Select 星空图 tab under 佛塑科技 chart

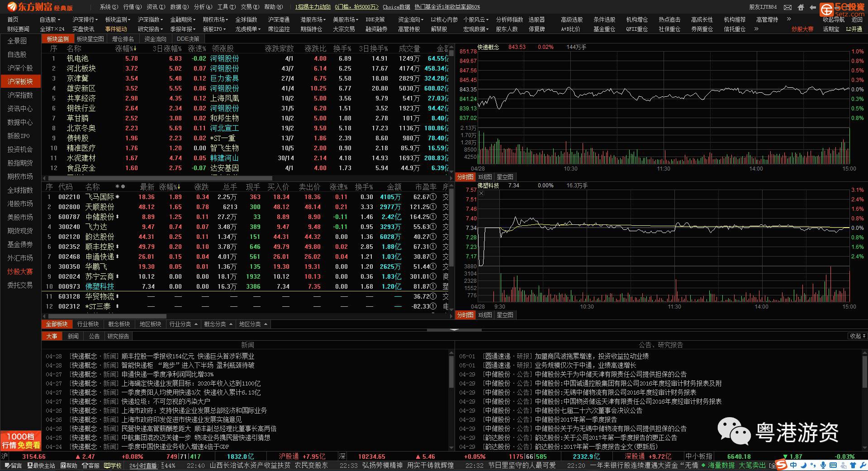click(x=505, y=315)
